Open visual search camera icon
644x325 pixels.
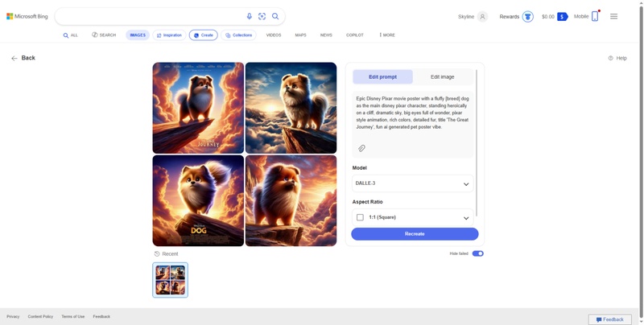[x=262, y=16]
